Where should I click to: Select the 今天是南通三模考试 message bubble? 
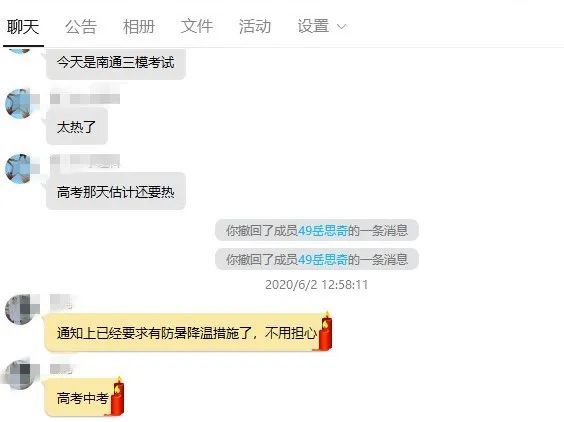tap(116, 63)
